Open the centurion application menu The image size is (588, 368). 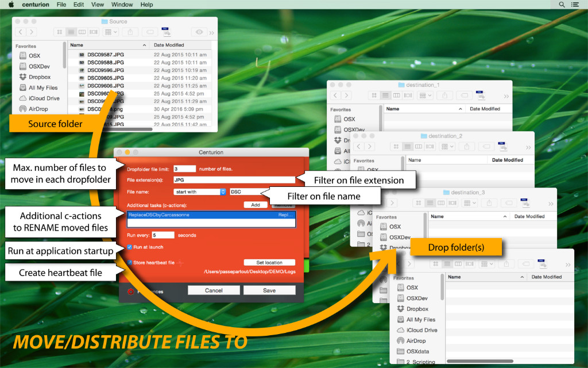click(x=36, y=5)
